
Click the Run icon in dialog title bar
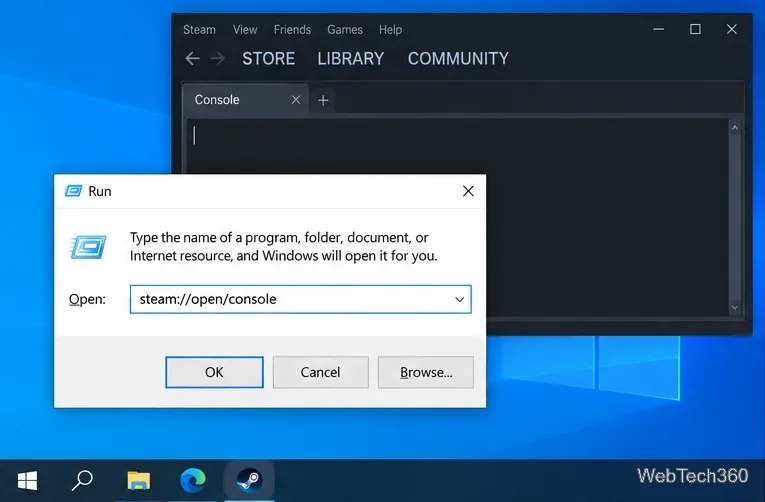point(73,191)
